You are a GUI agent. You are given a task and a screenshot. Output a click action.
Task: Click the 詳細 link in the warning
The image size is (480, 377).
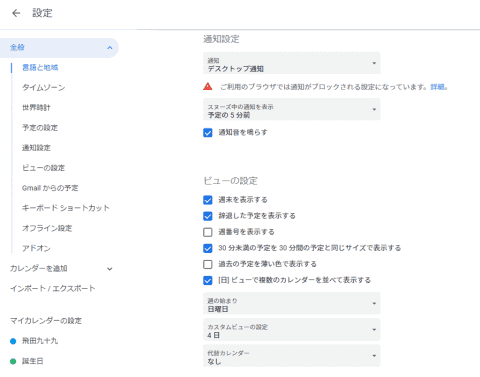click(438, 87)
